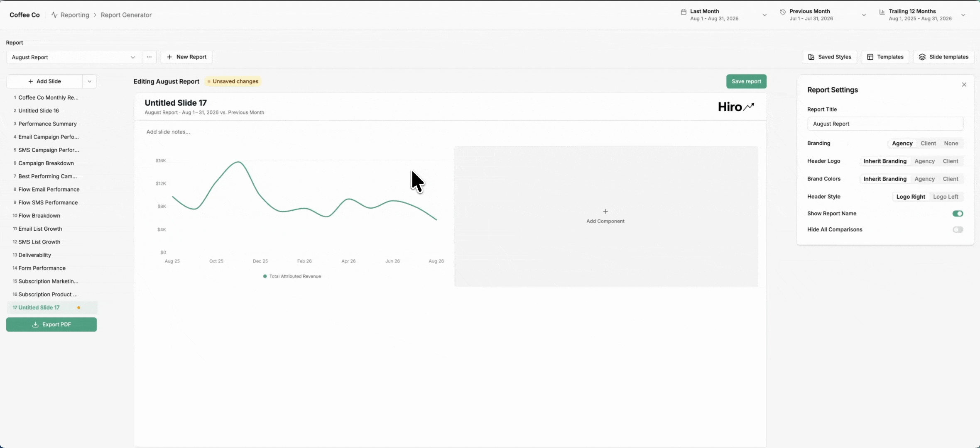Image resolution: width=980 pixels, height=448 pixels.
Task: Click the Export PDF button
Action: click(51, 324)
